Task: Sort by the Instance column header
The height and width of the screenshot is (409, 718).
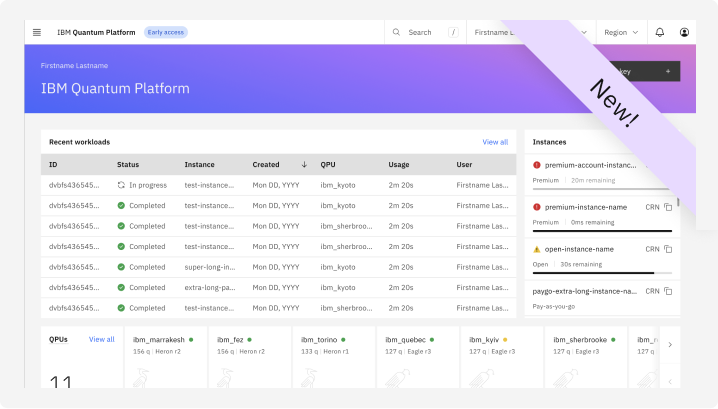Action: coord(199,164)
